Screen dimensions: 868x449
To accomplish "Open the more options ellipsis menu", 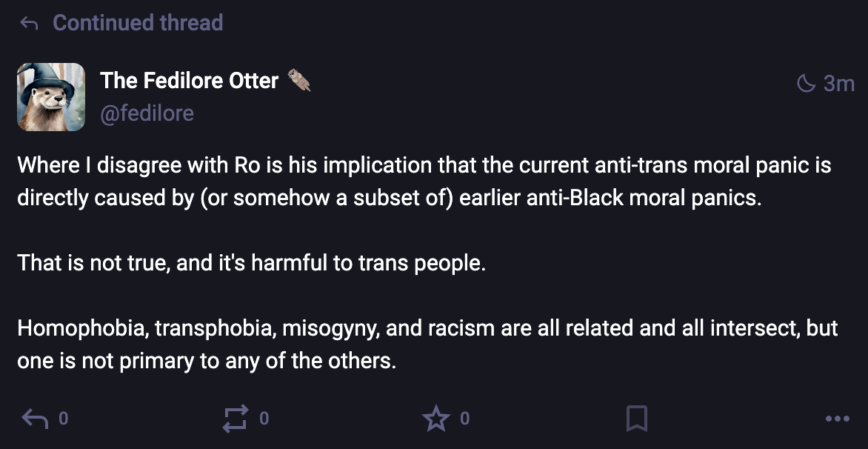I will [x=837, y=419].
